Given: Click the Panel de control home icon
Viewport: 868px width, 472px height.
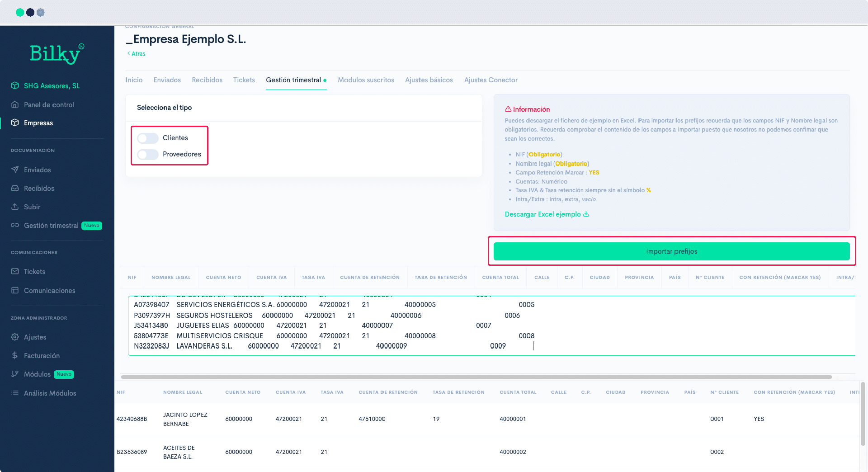Looking at the screenshot, I should [15, 104].
